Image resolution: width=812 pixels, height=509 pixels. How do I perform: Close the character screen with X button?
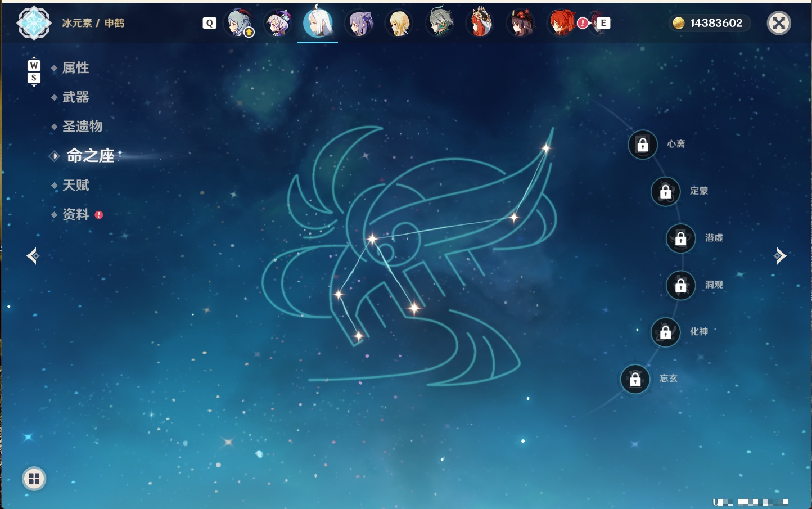pyautogui.click(x=779, y=23)
